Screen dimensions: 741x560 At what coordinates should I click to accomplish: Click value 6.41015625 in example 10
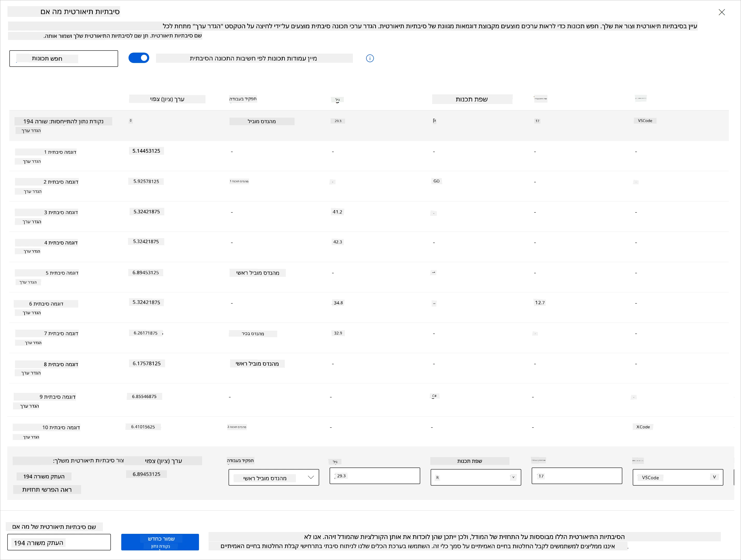click(x=143, y=427)
